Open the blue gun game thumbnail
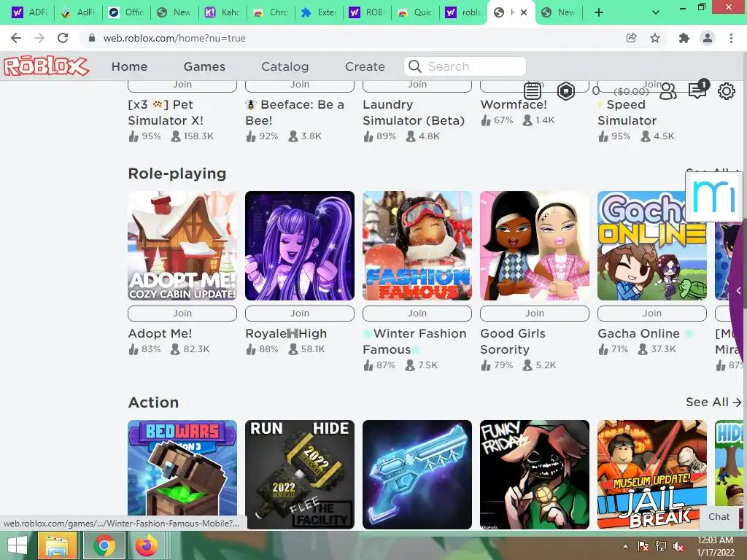This screenshot has width=747, height=560. tap(417, 475)
